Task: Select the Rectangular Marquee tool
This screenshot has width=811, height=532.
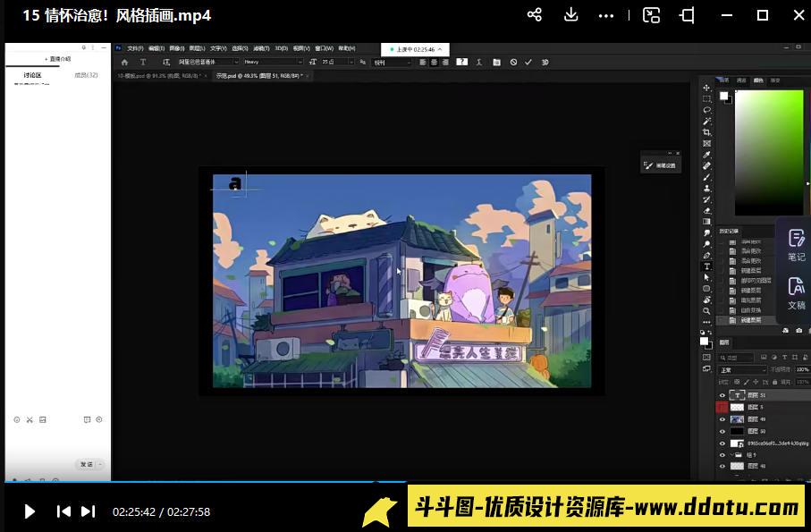Action: pos(706,98)
